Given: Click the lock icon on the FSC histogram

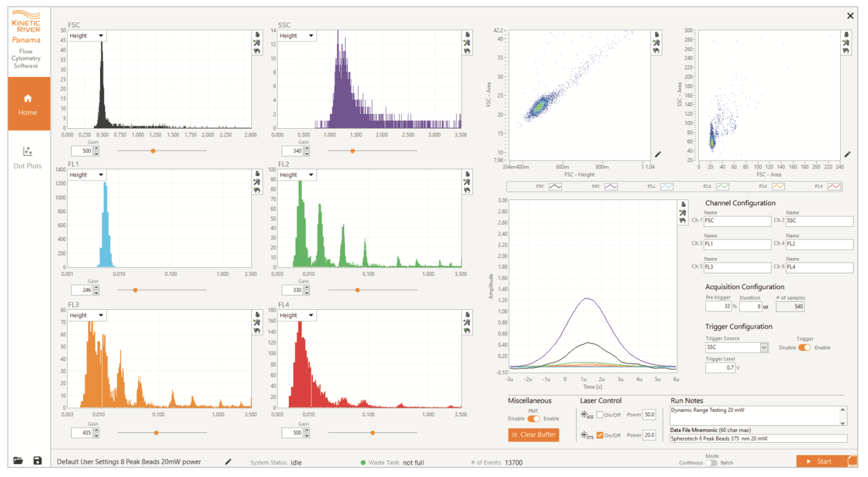Looking at the screenshot, I should (x=257, y=34).
